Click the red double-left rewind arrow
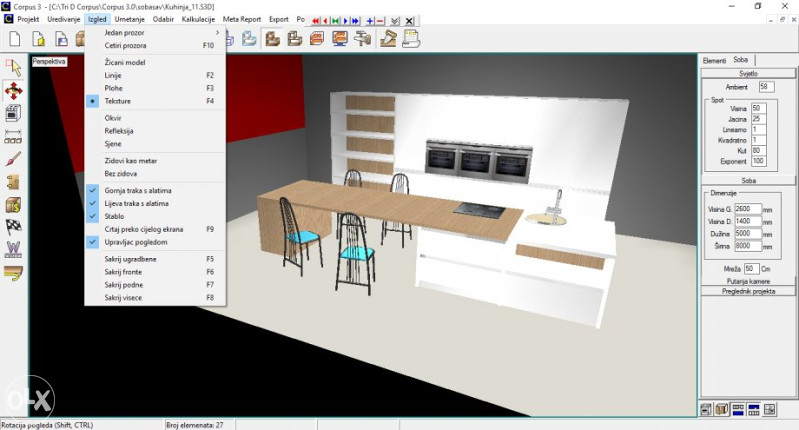 pyautogui.click(x=316, y=21)
